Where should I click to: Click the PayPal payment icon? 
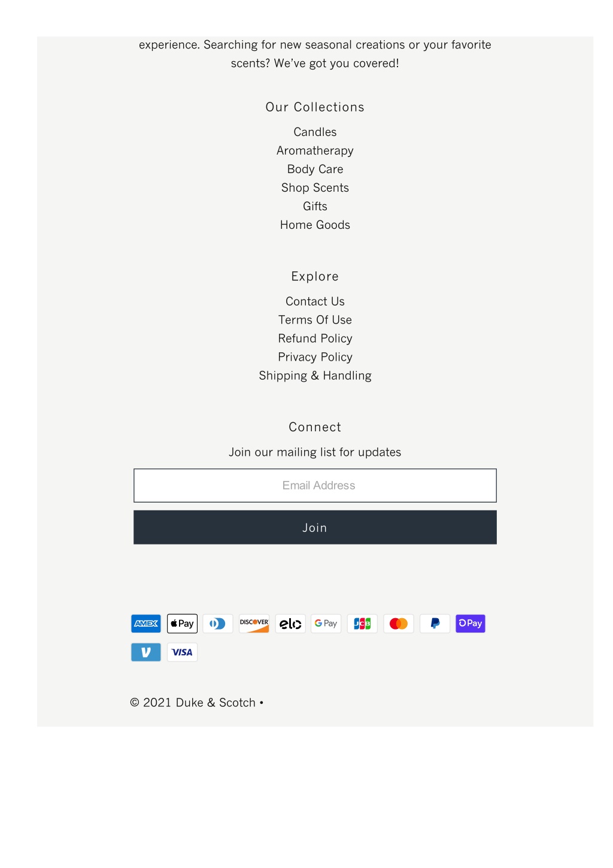coord(435,624)
